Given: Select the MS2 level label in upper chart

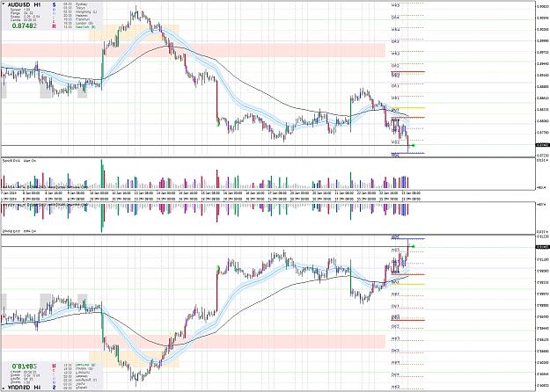Looking at the screenshot, I should (x=395, y=142).
